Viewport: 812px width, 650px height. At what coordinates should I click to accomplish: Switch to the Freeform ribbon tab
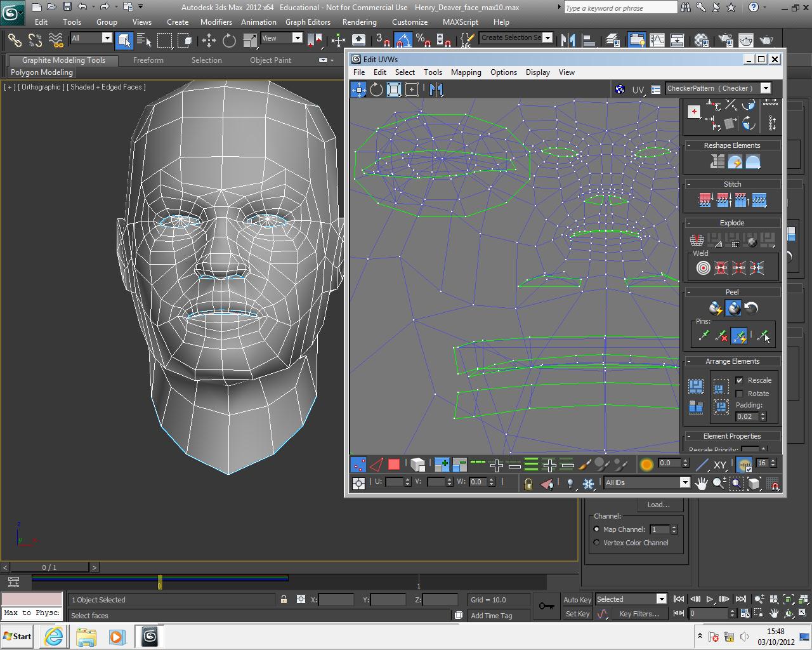pyautogui.click(x=148, y=60)
